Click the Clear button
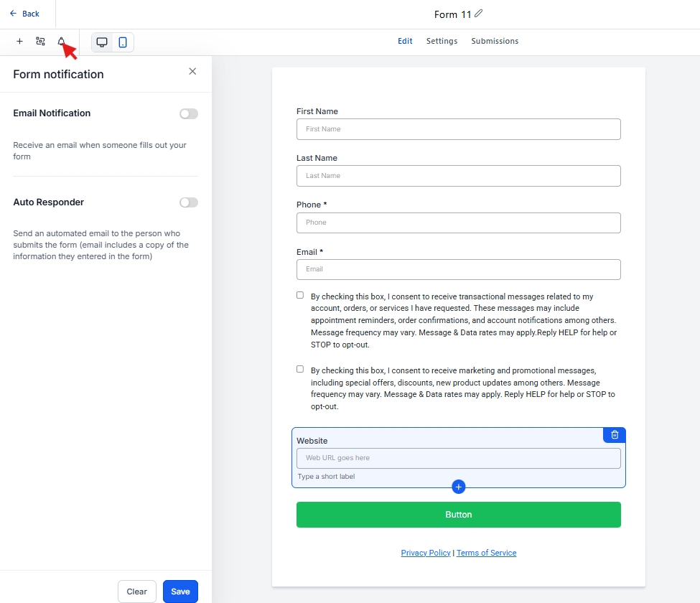Image resolution: width=700 pixels, height=603 pixels. tap(136, 592)
